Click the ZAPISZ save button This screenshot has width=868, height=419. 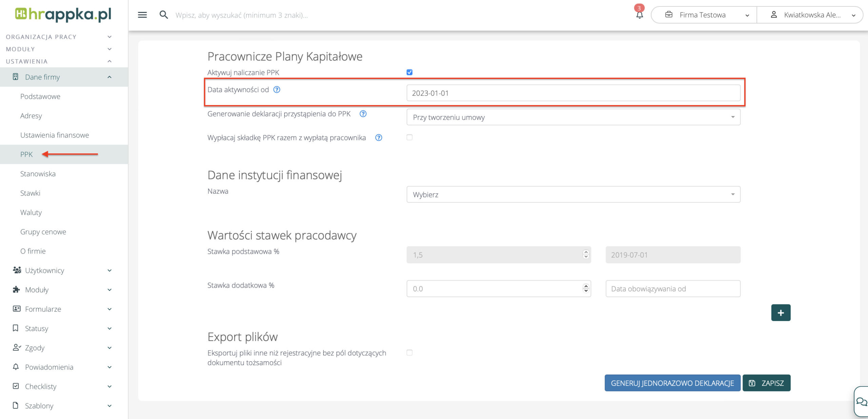(766, 383)
